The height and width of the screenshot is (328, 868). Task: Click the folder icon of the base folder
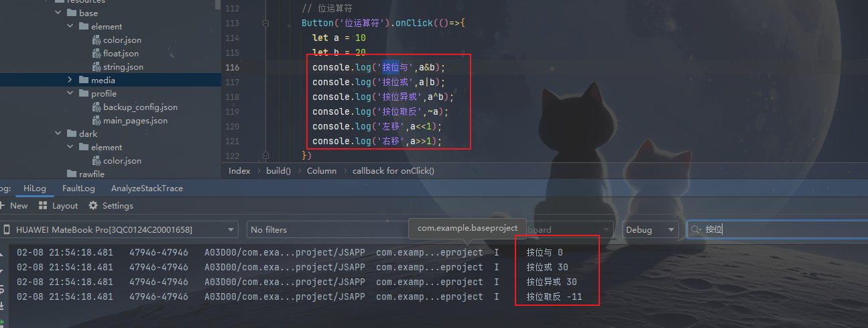[x=72, y=13]
